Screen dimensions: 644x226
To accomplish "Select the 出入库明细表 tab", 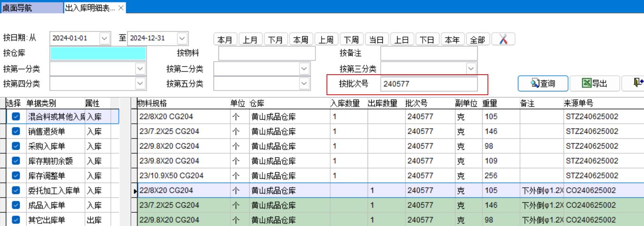I will click(x=90, y=8).
